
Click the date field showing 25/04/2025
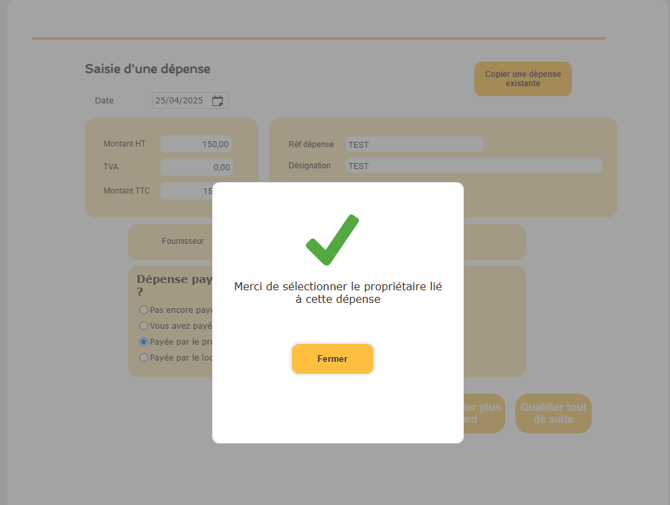tap(190, 100)
